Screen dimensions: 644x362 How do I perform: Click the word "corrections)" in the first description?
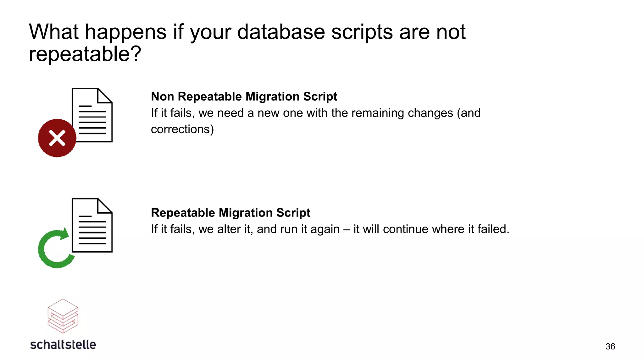point(182,129)
